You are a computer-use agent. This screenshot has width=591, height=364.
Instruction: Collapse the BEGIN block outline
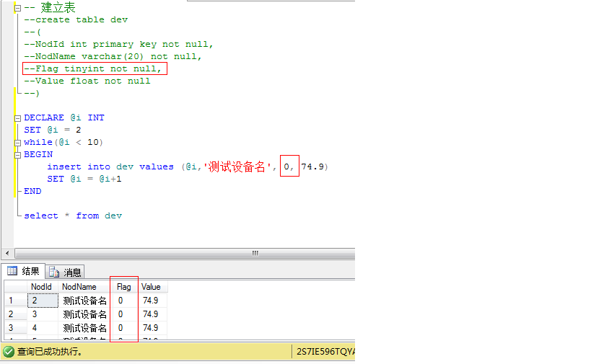[x=17, y=154]
